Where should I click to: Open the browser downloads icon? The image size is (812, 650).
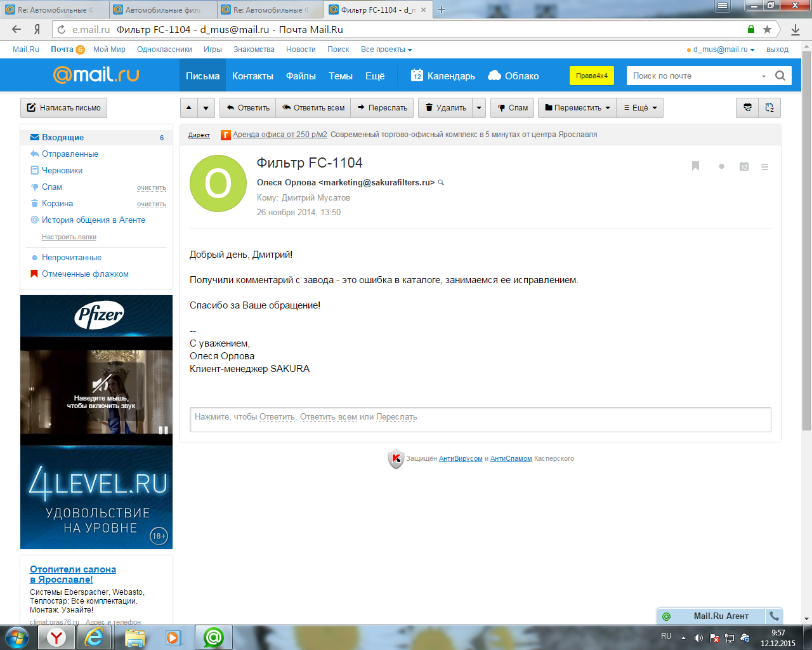(796, 29)
